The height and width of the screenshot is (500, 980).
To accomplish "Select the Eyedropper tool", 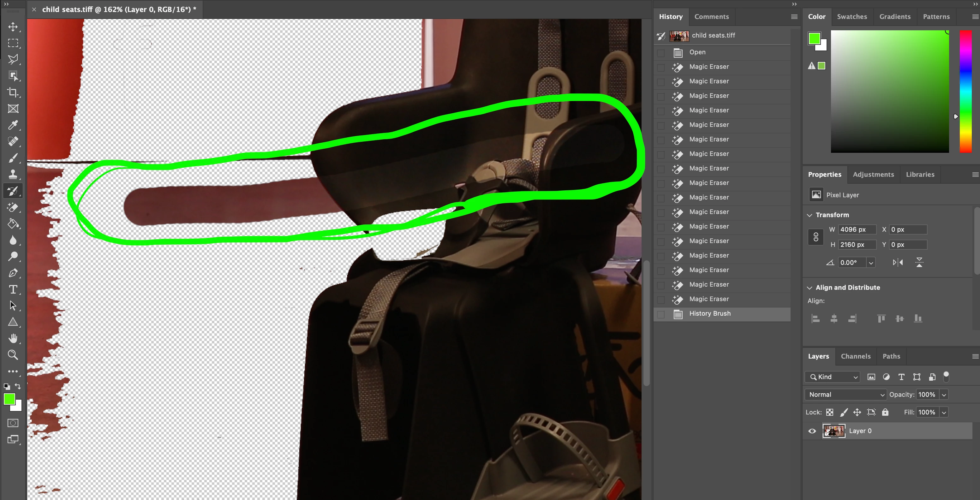I will tap(13, 125).
